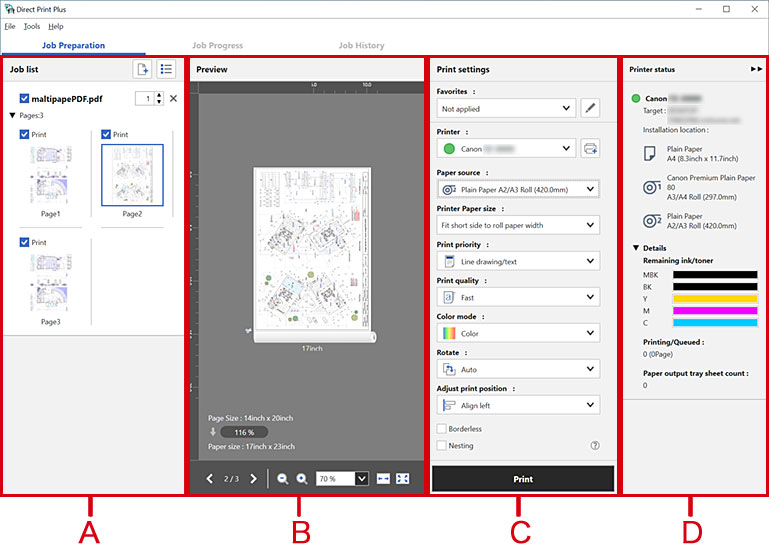Screen dimensions: 769x555
Task: Click the fit whole page preview icon
Action: (x=403, y=479)
